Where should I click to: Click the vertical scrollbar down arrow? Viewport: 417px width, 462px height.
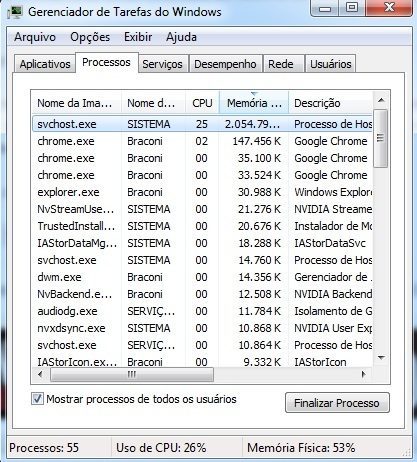(381, 358)
